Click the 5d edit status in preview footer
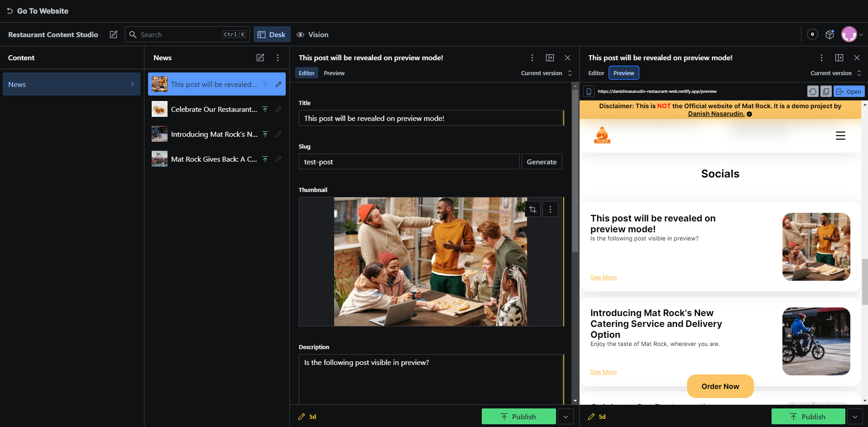 [597, 417]
